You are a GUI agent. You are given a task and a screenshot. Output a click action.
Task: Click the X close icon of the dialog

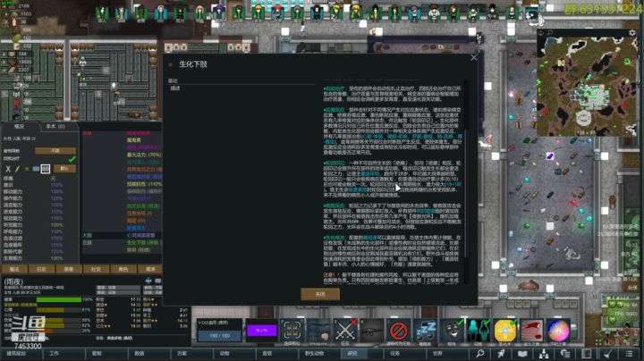coord(473,58)
